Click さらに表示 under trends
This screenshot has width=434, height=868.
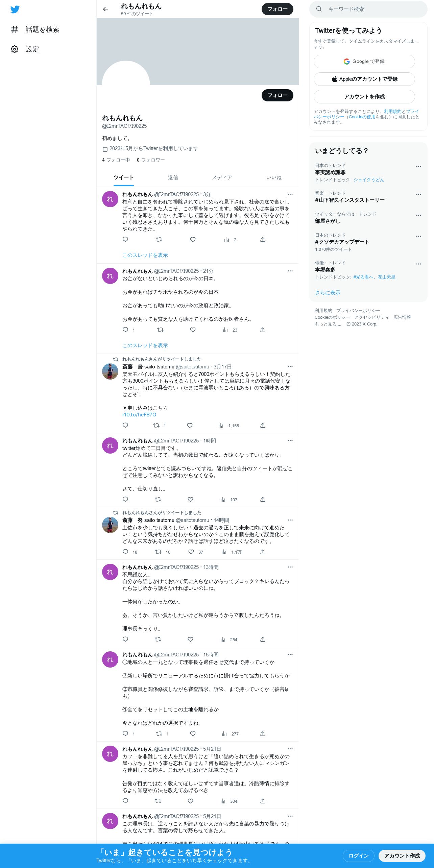328,293
